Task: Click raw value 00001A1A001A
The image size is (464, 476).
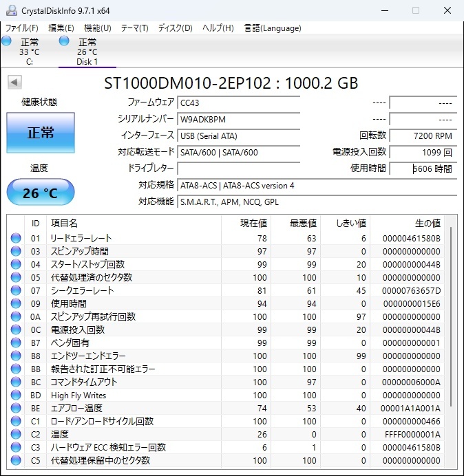Action: pos(410,409)
